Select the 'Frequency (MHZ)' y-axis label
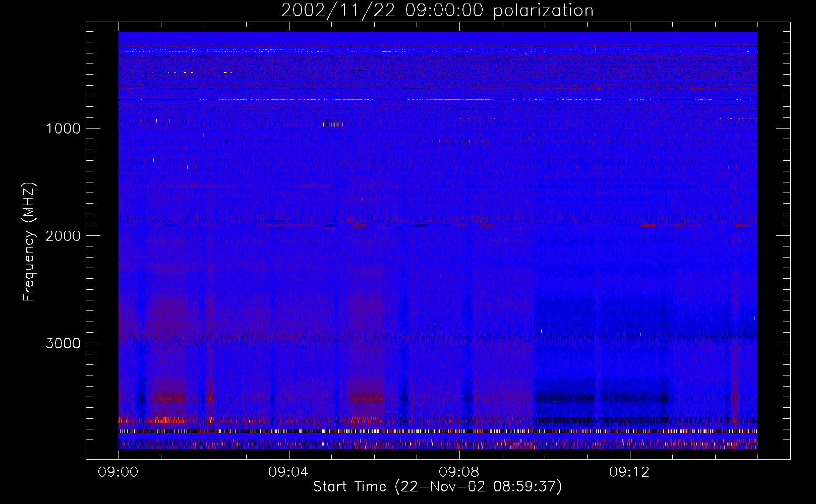The image size is (816, 504). [x=29, y=242]
